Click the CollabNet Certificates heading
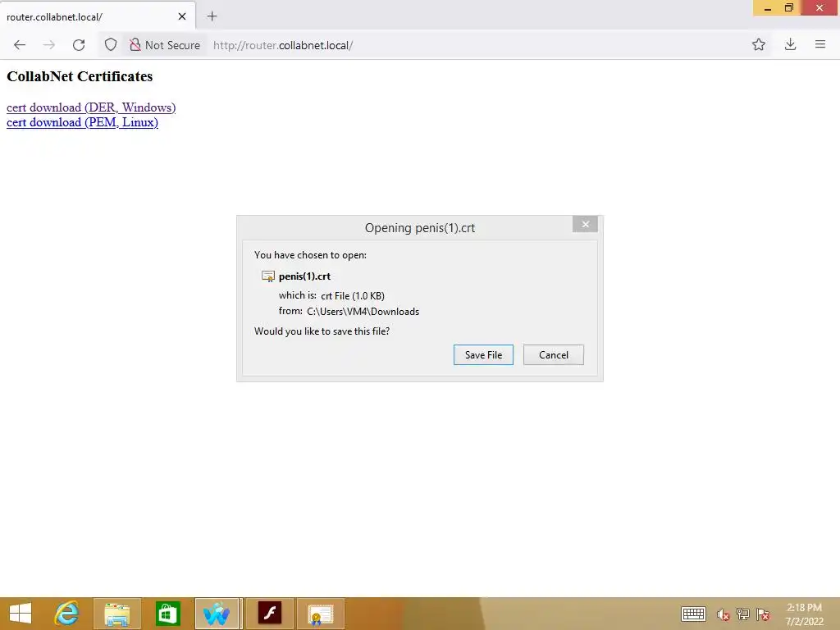 (80, 76)
